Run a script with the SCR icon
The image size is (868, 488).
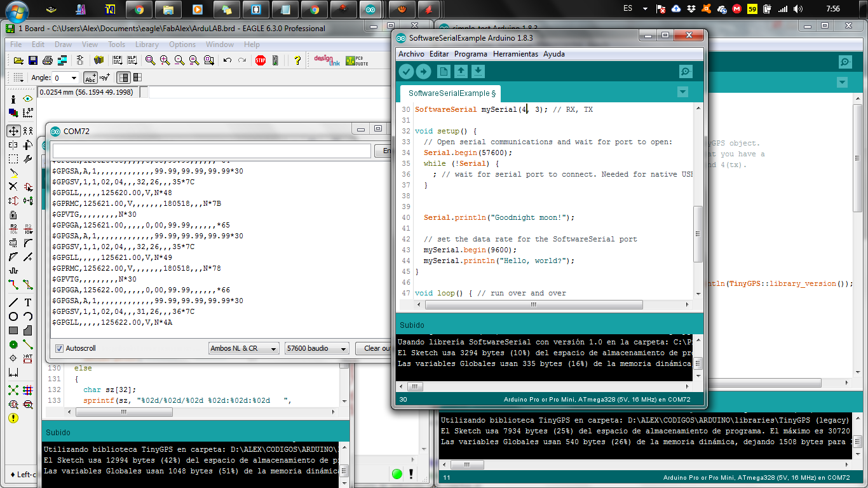(117, 60)
